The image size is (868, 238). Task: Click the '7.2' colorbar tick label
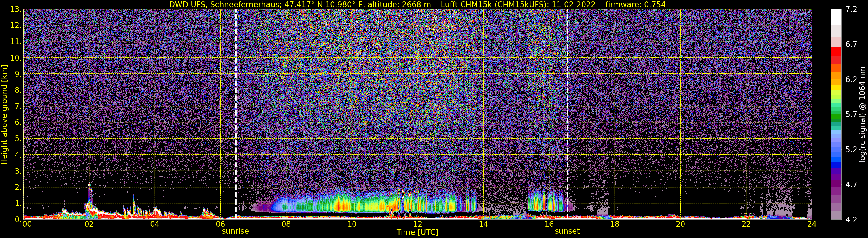tap(852, 9)
